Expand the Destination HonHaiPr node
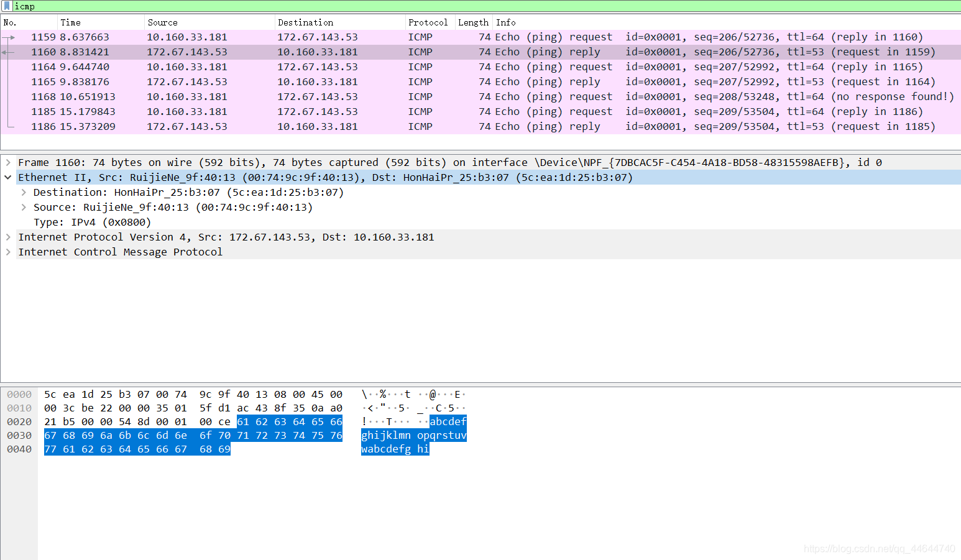The height and width of the screenshot is (560, 961). point(24,192)
